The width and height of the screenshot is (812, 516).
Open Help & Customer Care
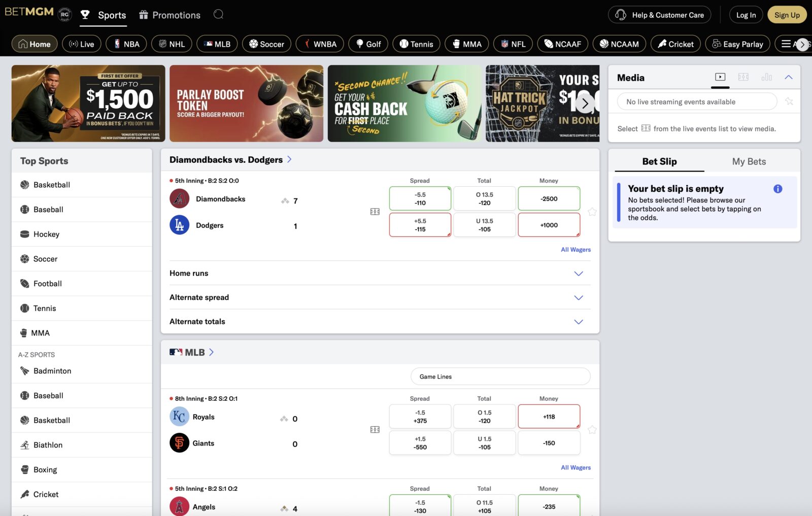click(x=659, y=15)
